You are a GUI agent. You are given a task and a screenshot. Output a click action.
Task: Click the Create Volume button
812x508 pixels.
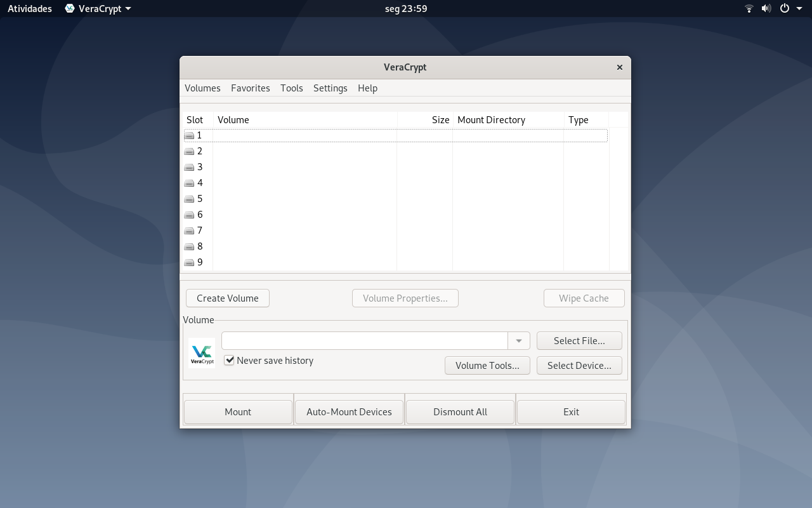coord(228,298)
